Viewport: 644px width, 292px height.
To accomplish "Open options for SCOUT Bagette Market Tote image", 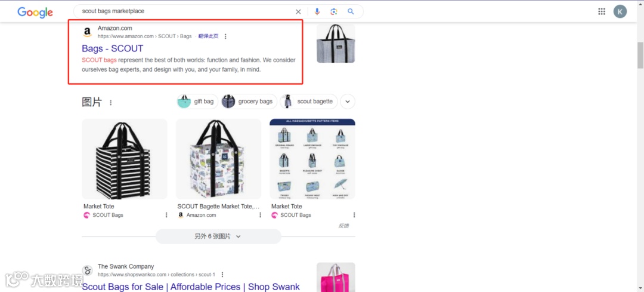I will coord(260,215).
